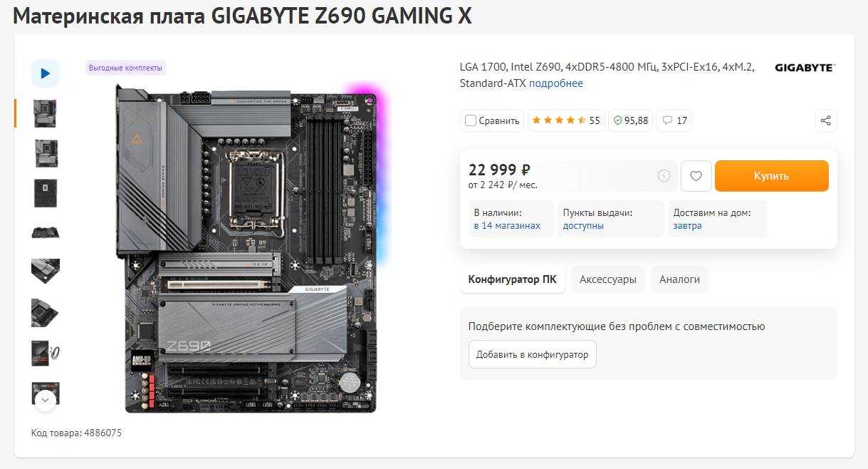Select the second motherboard thumbnail
868x469 pixels.
coord(46,153)
